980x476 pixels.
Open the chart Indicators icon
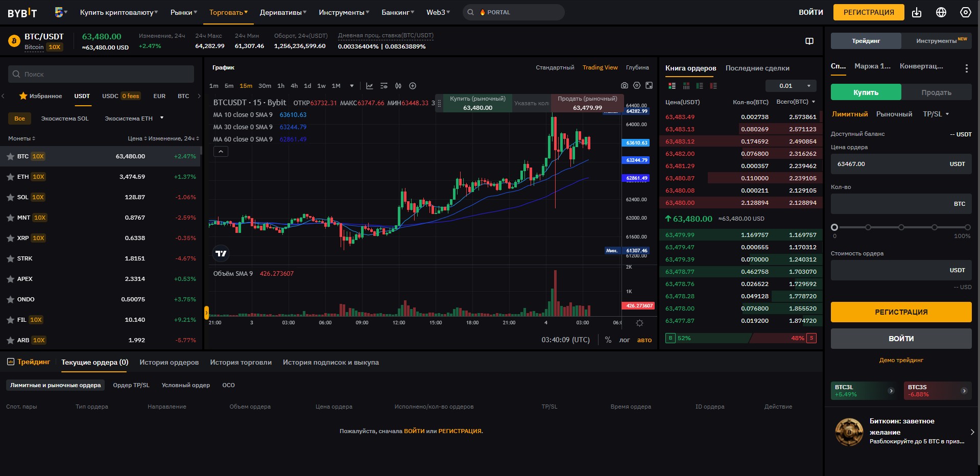369,86
